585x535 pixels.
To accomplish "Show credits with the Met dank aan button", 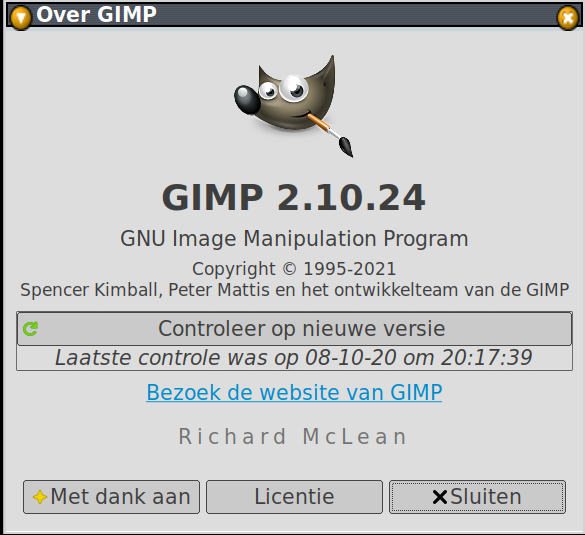I will click(111, 497).
